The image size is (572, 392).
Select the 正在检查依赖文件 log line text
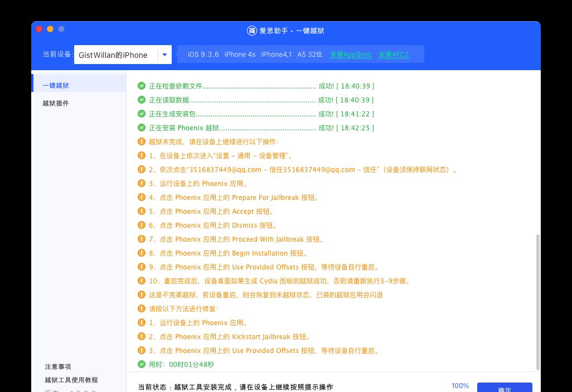click(261, 86)
